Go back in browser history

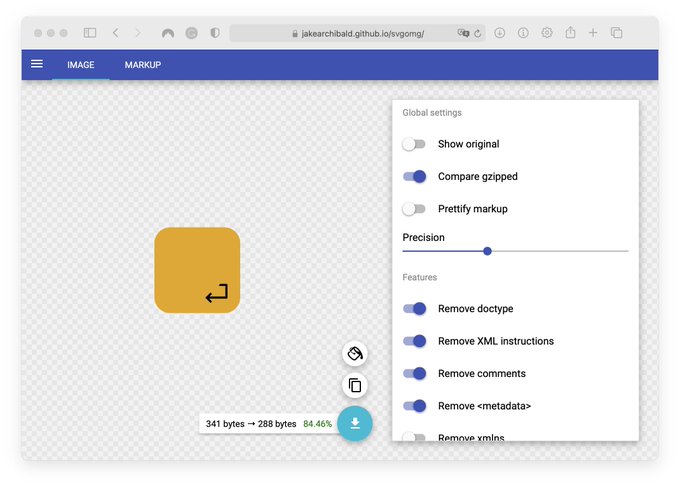(x=115, y=33)
